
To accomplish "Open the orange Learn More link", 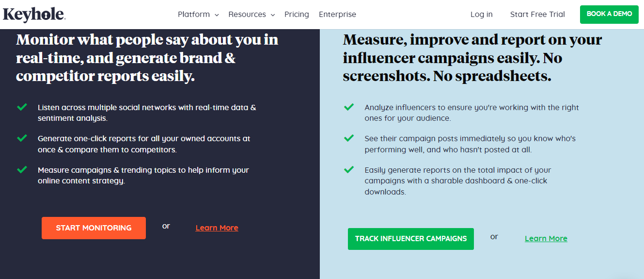I will click(x=217, y=228).
